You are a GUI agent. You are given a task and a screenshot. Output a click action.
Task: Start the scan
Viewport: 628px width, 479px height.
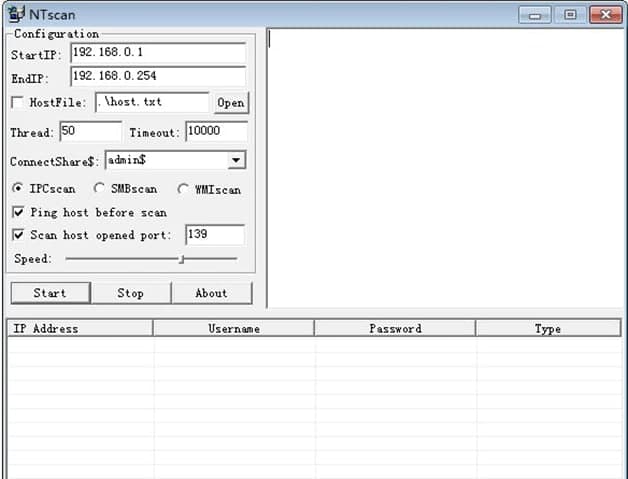(x=50, y=293)
